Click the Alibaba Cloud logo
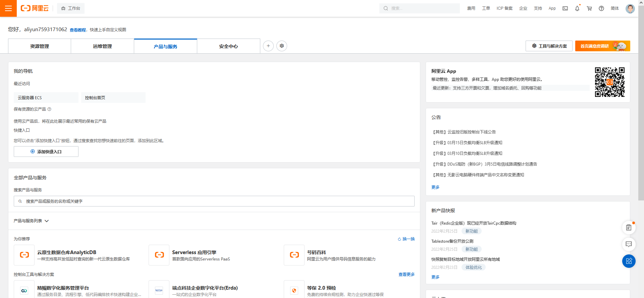Screen dimensions: 644x298 [x=35, y=8]
